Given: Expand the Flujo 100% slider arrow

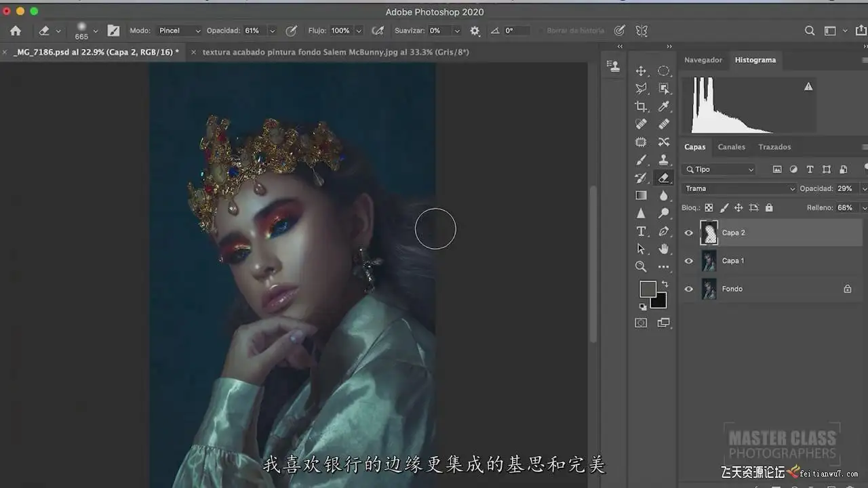Looking at the screenshot, I should coord(359,30).
